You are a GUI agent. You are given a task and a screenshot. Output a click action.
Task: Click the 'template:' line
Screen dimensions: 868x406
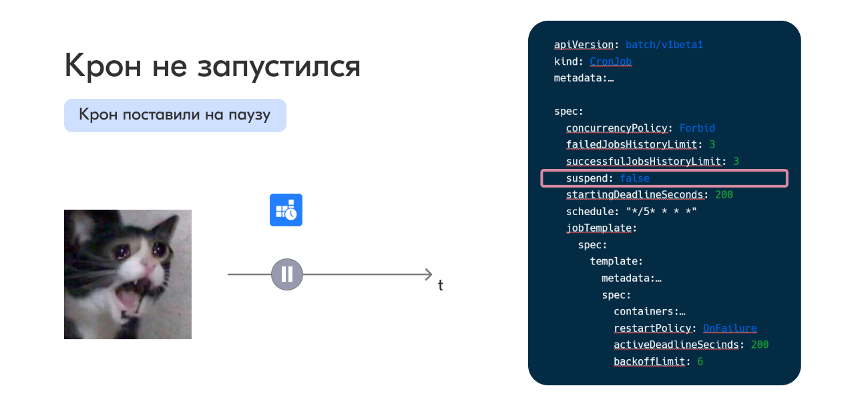click(x=616, y=262)
